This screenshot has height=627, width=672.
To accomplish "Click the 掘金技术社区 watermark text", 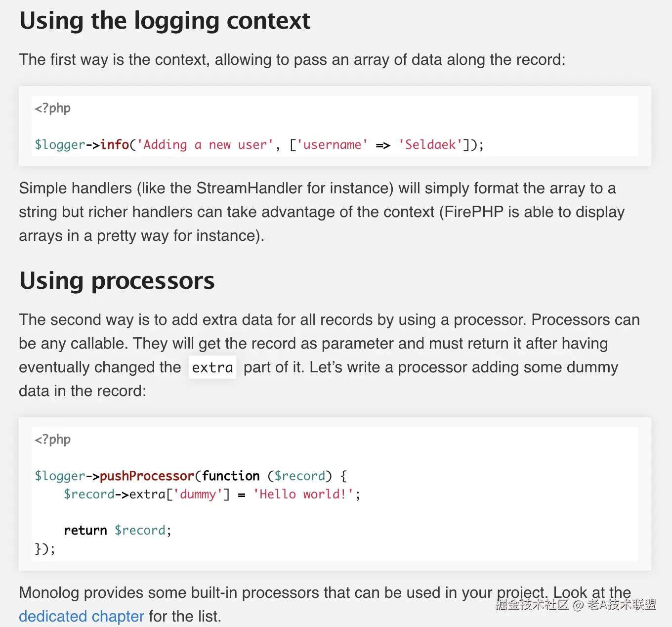I will tap(532, 604).
